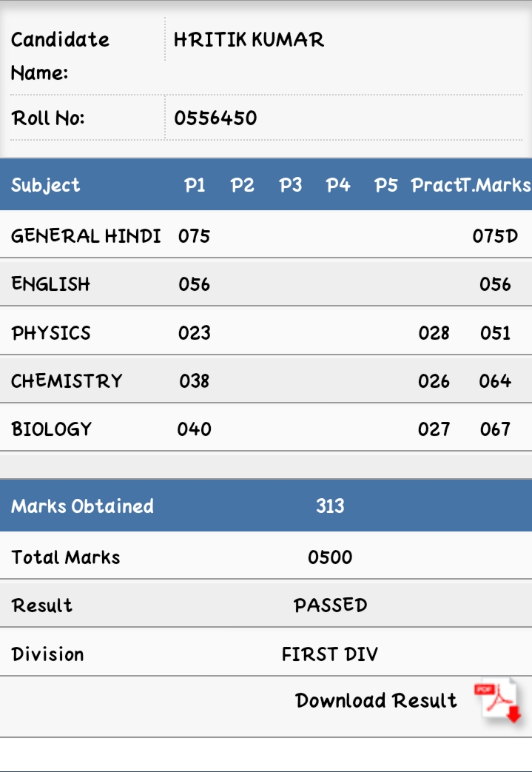Click the Subject column header
The height and width of the screenshot is (772, 532).
[46, 186]
